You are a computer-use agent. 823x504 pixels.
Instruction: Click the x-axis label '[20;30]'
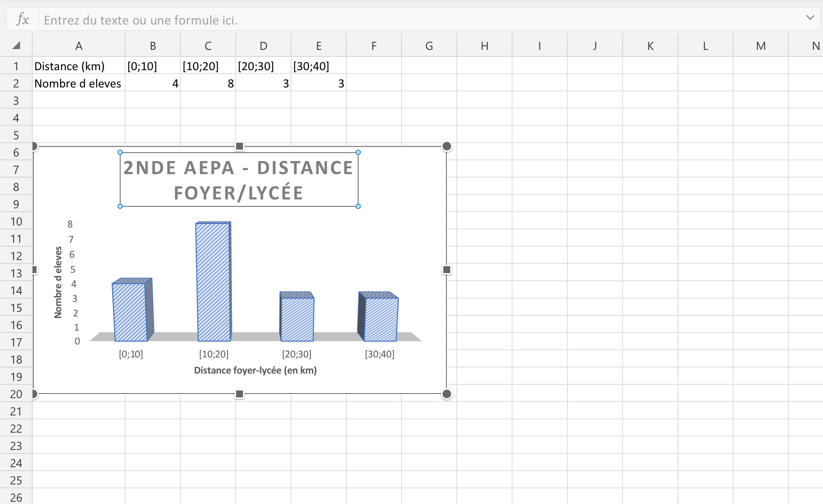coord(297,354)
